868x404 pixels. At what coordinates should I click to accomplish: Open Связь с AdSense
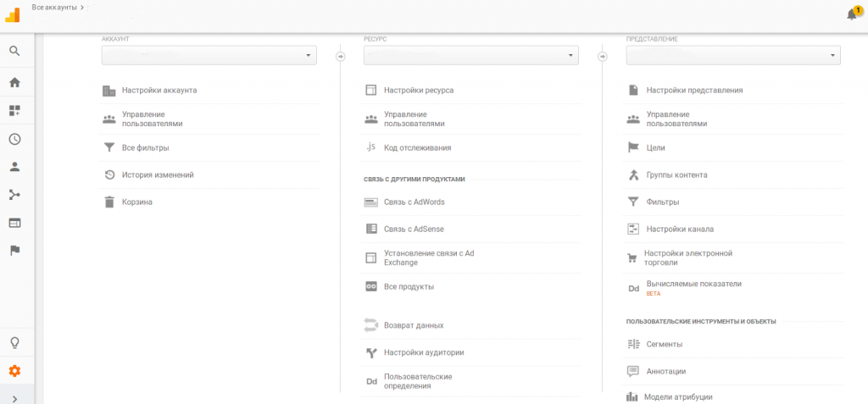[414, 229]
